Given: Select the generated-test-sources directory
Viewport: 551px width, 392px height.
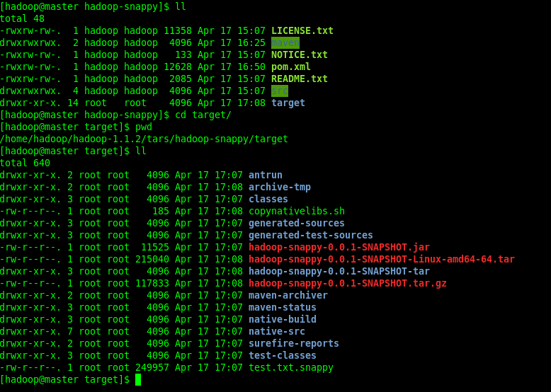Looking at the screenshot, I should coord(311,235).
